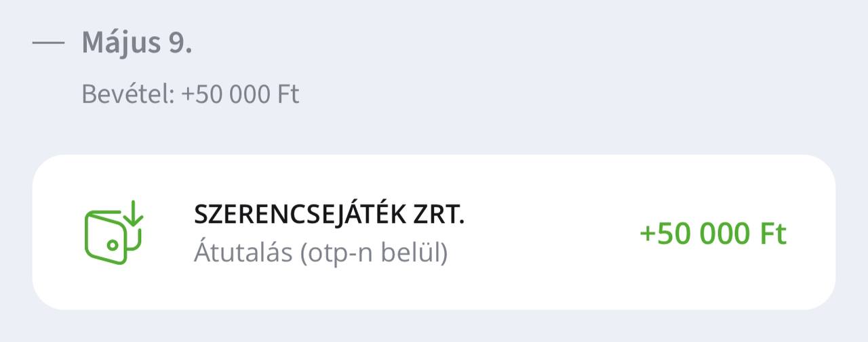
Task: Tap the Május 9. heading text
Action: pyautogui.click(x=136, y=43)
